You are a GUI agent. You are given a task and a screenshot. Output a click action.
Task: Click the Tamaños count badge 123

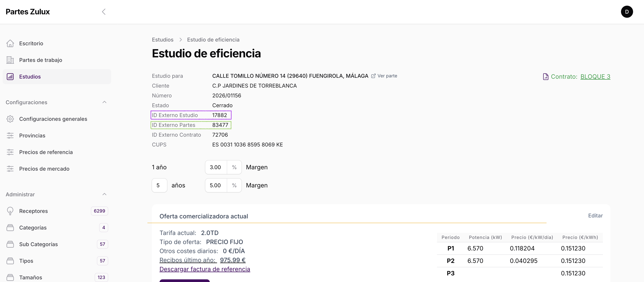click(x=101, y=277)
